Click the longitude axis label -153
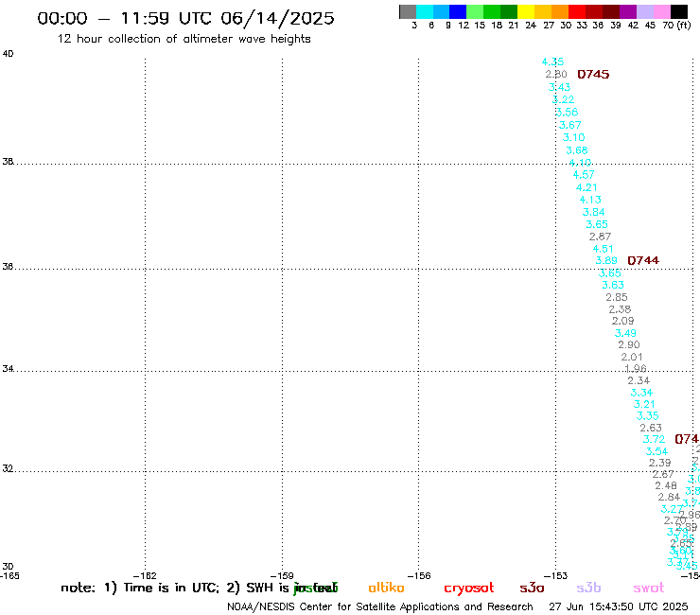This screenshot has height=615, width=700. 556,575
